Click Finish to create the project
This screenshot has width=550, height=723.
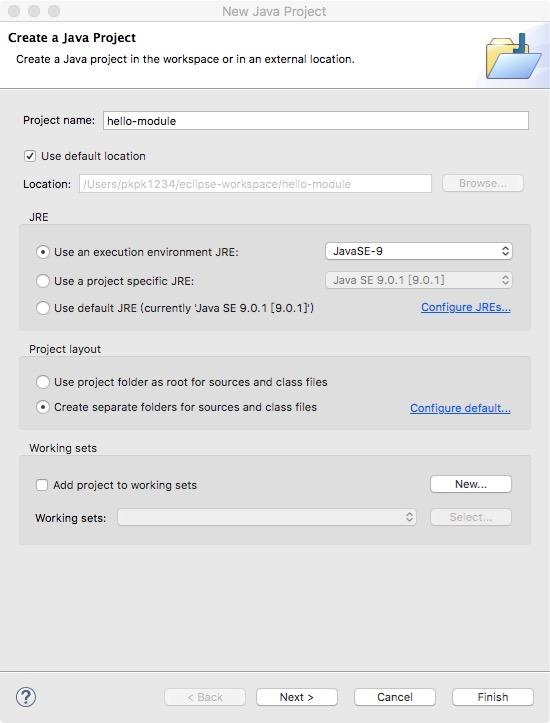pyautogui.click(x=493, y=697)
